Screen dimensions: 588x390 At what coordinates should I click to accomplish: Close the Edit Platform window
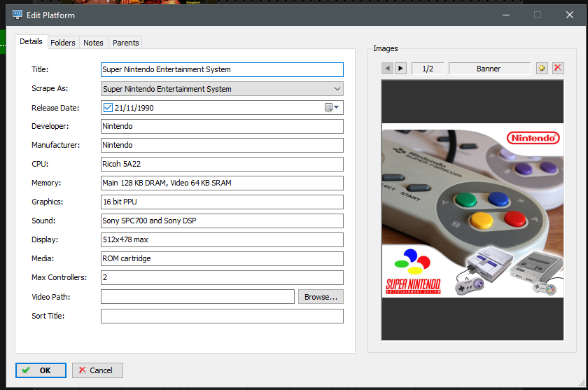(570, 15)
